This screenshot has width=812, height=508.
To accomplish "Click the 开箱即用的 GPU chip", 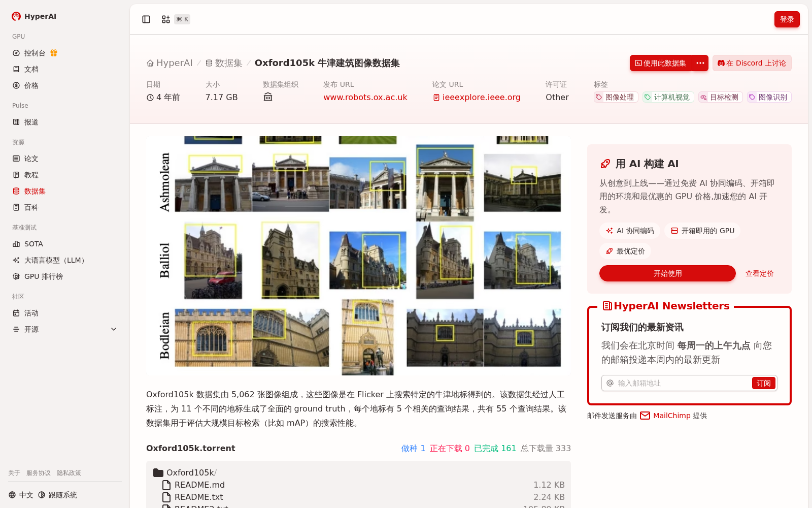I will coord(702,231).
